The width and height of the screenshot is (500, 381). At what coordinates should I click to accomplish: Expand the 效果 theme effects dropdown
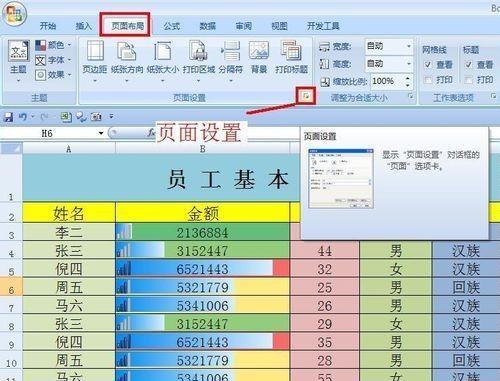[53, 75]
